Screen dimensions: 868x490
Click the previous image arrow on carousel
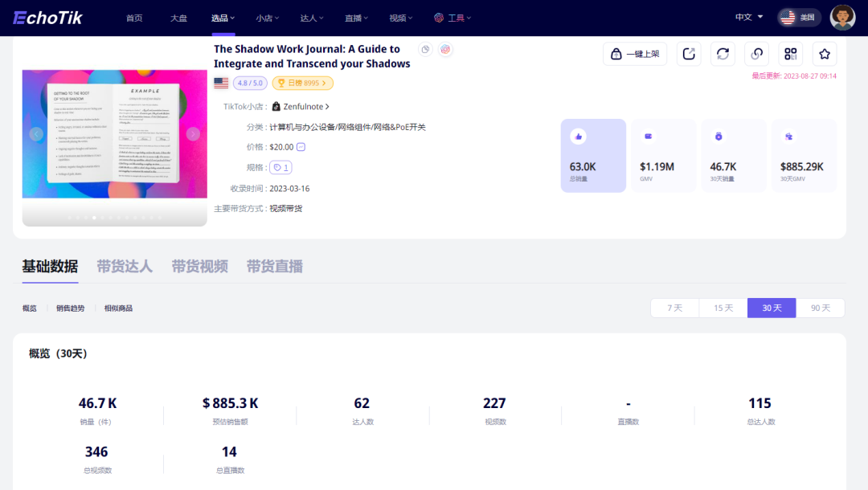pos(36,134)
